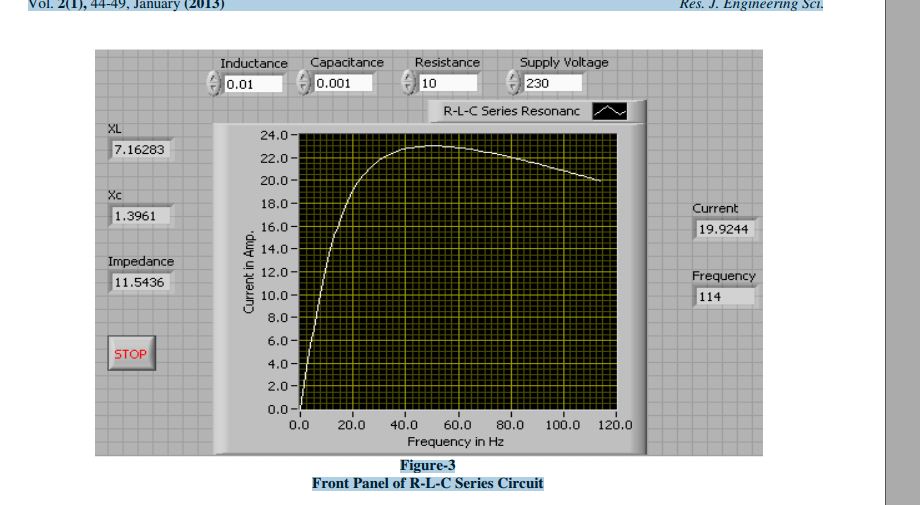
Task: Click the 100.0 x-axis tick label
Action: point(563,425)
